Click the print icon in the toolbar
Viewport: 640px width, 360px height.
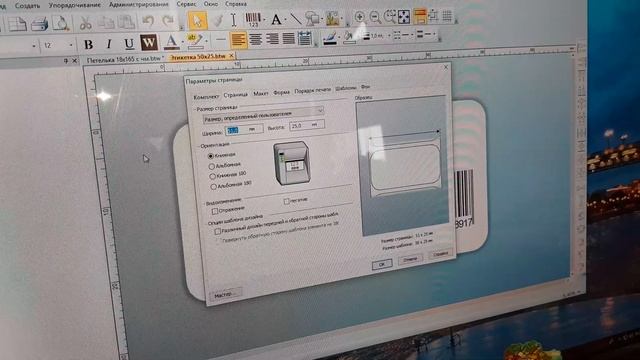tap(40, 24)
